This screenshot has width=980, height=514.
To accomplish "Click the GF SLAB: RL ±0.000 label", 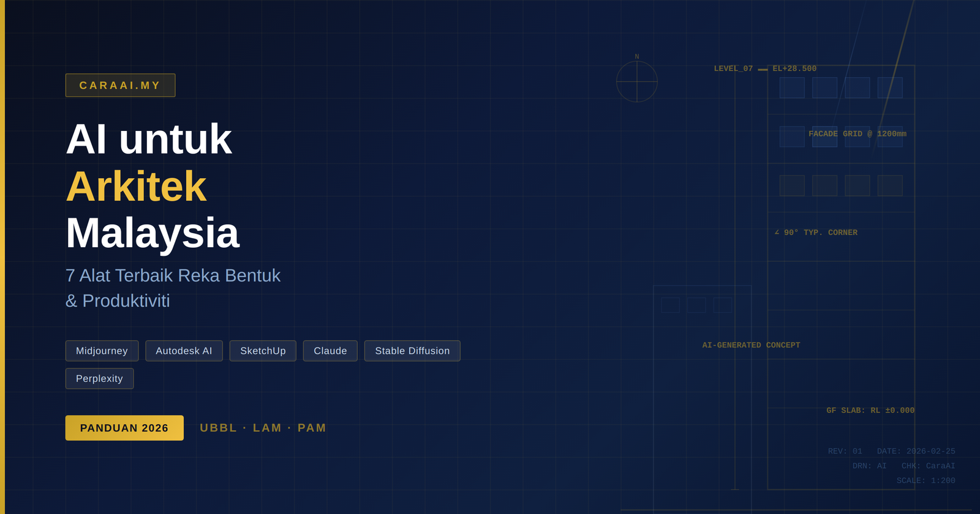I will tap(870, 411).
